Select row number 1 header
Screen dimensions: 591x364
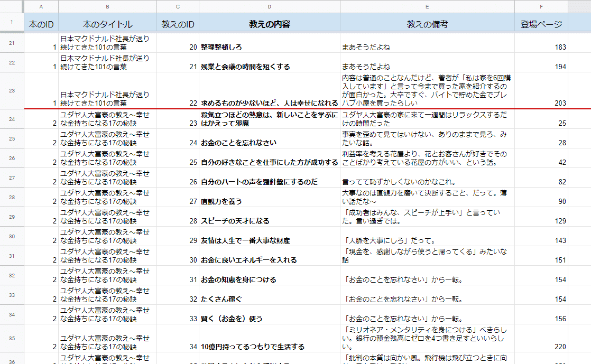[x=12, y=22]
